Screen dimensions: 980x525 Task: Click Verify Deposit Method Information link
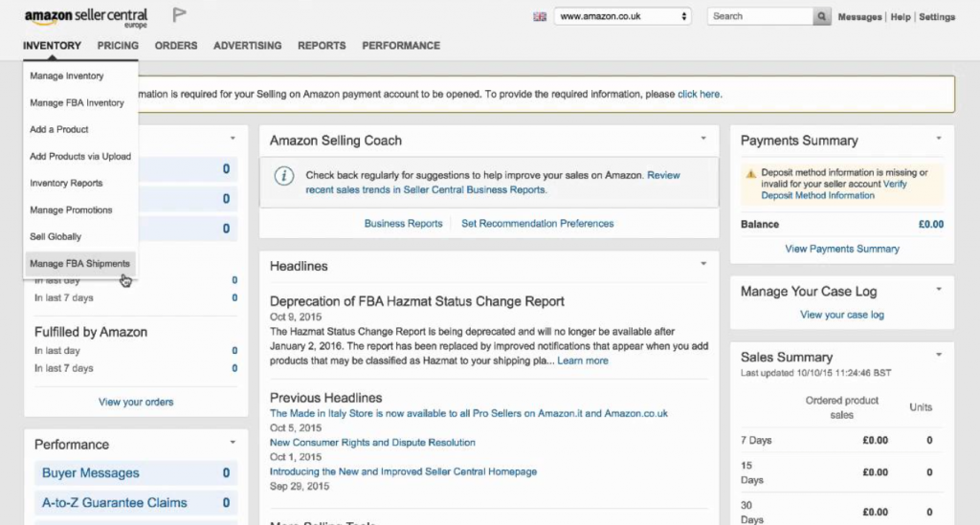834,189
